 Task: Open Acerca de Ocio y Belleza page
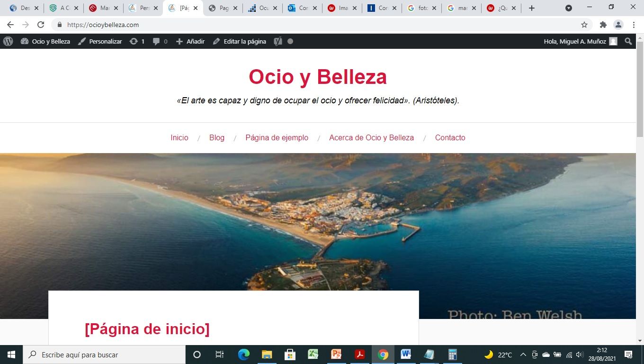pos(371,137)
